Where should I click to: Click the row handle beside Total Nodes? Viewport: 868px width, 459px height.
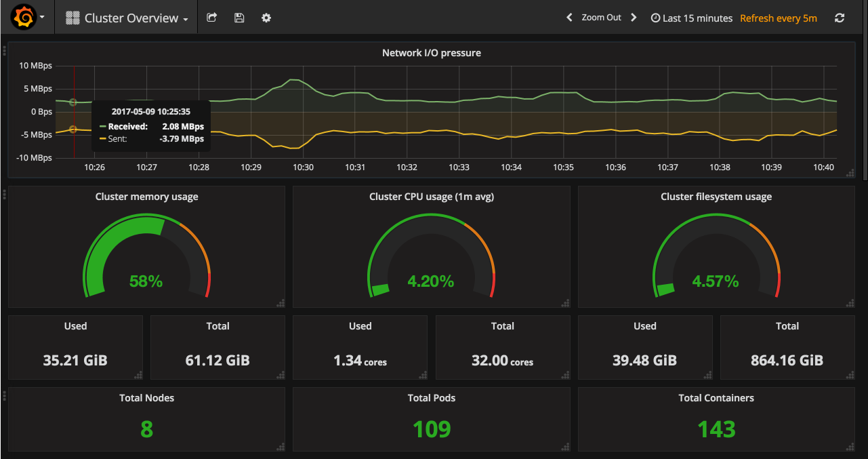[x=4, y=395]
